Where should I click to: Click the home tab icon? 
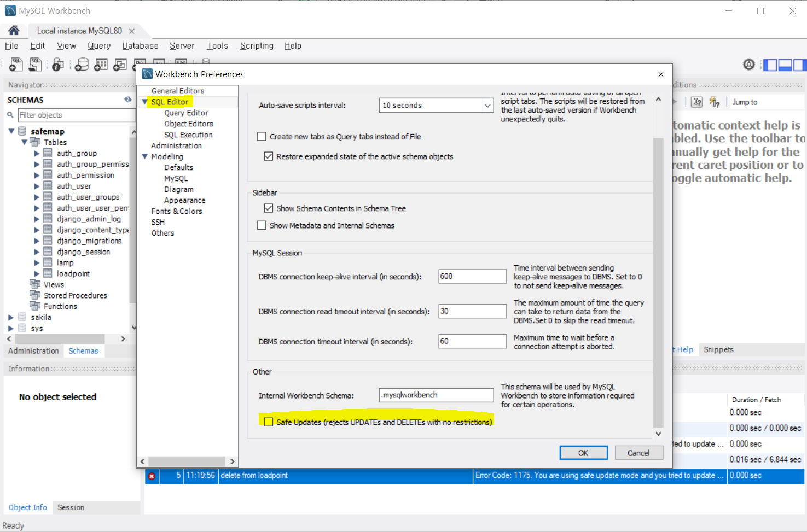point(14,31)
